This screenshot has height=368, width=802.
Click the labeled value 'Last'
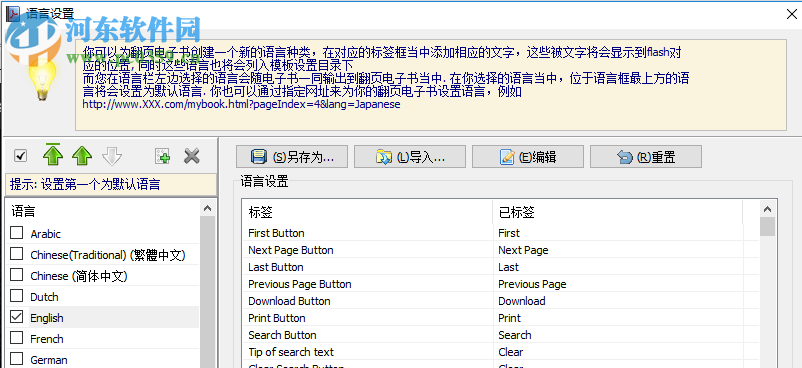pyautogui.click(x=508, y=267)
